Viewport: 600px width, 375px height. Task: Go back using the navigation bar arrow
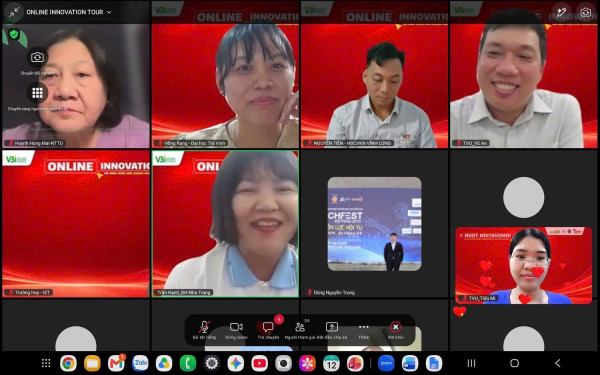[x=558, y=363]
